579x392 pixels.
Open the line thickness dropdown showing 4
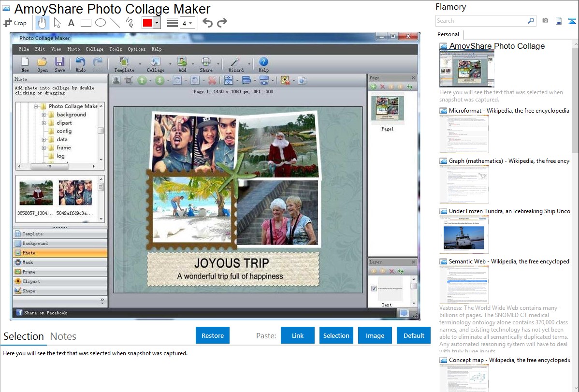188,23
